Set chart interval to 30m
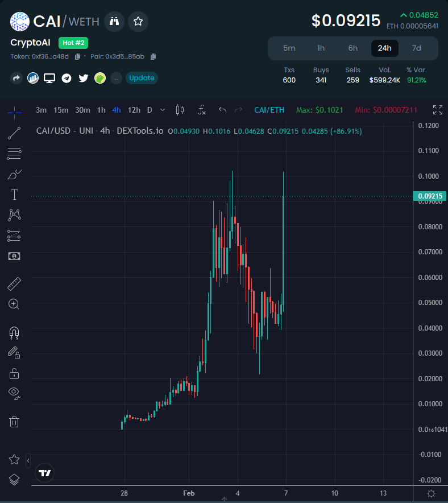Viewport: 448px width, 503px height. pyautogui.click(x=82, y=110)
